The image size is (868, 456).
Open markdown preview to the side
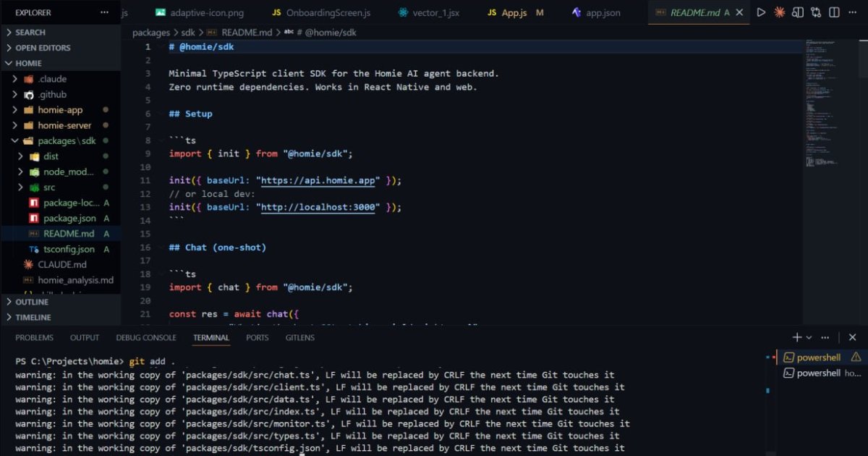coord(798,12)
